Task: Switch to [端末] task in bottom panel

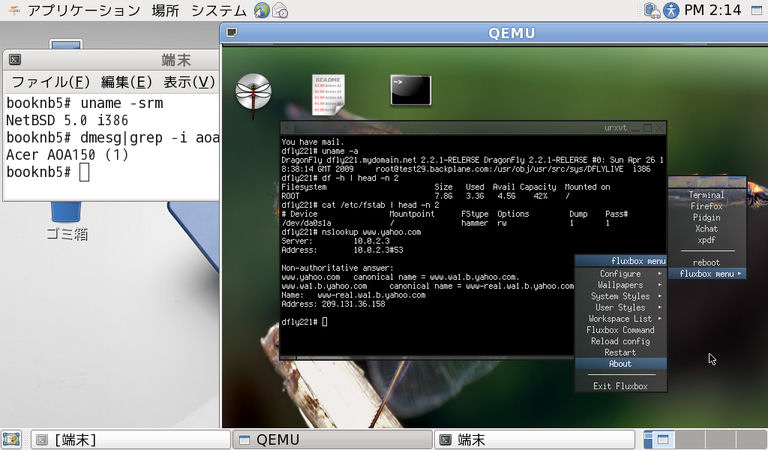Action: pos(131,440)
